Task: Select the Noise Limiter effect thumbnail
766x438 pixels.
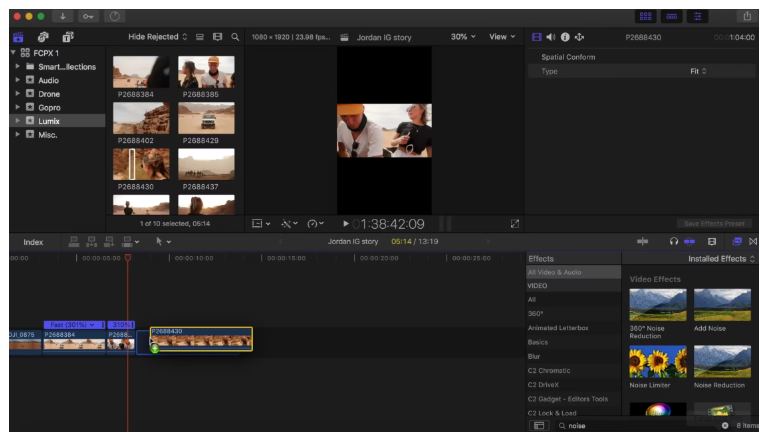Action: [x=658, y=361]
